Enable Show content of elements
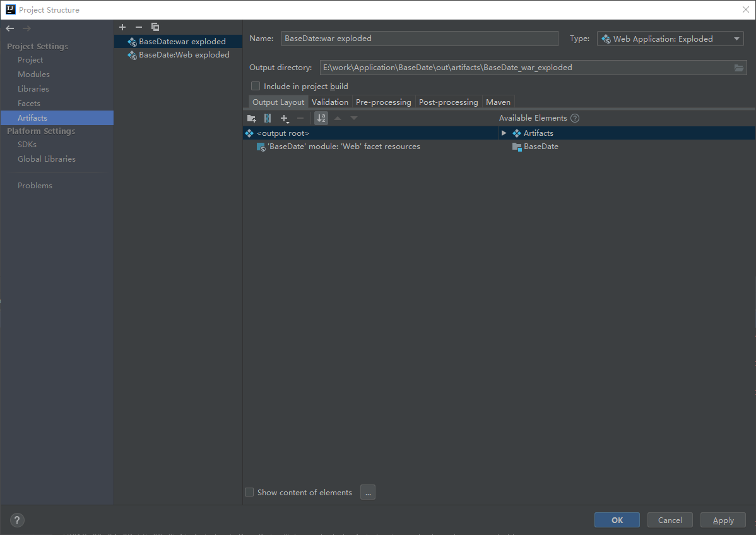The image size is (756, 535). (249, 492)
